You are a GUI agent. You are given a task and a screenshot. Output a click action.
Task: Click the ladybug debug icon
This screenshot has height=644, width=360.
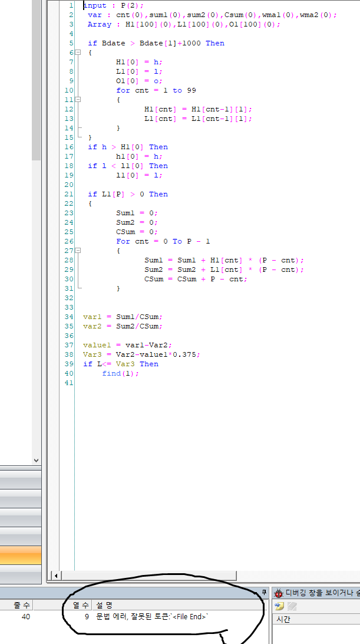pos(279,593)
